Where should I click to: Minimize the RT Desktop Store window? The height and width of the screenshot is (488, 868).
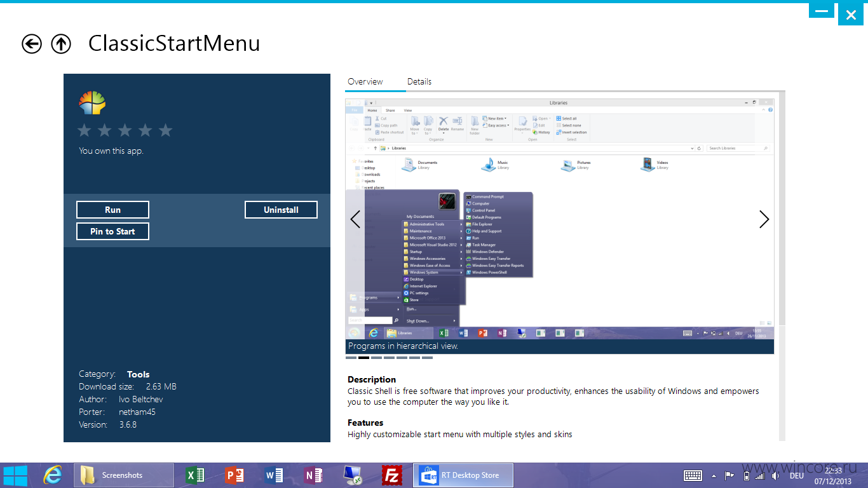click(822, 11)
